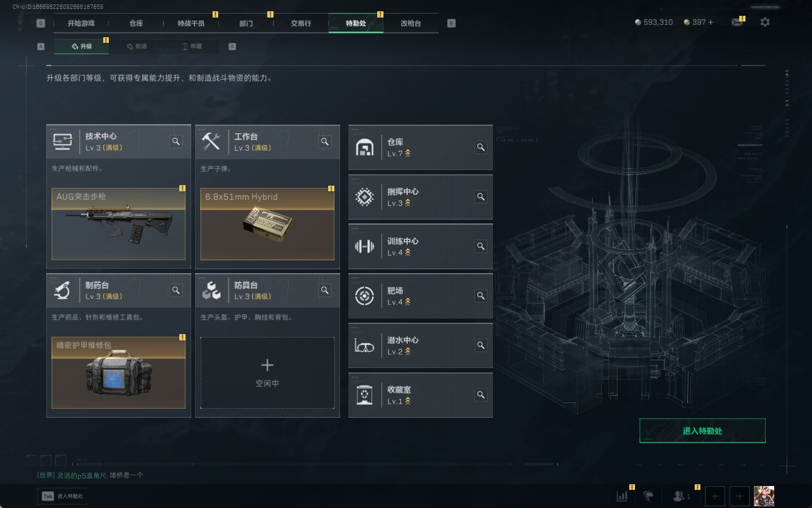Click magnifier icon on 技术中心 card
The height and width of the screenshot is (508, 812).
(176, 142)
